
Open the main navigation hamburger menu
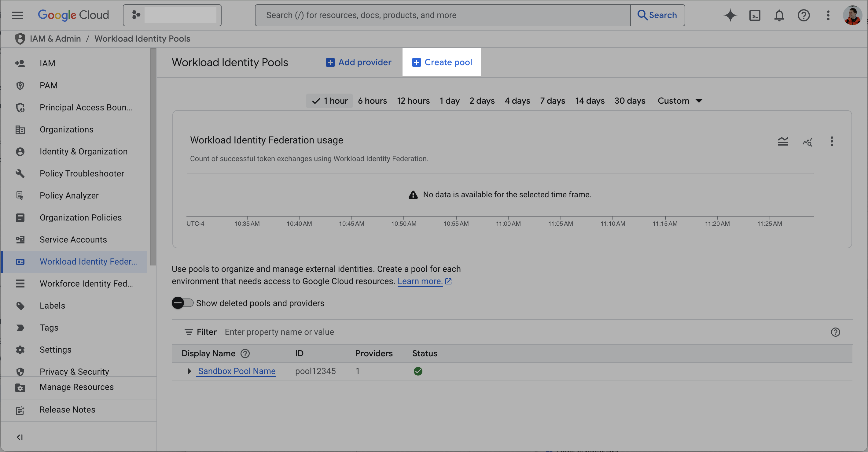point(17,15)
